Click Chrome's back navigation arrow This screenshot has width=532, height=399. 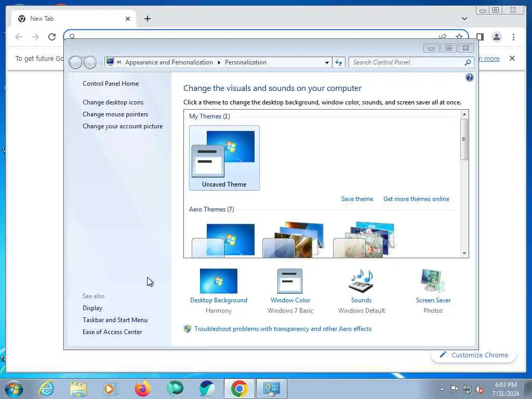[x=19, y=37]
